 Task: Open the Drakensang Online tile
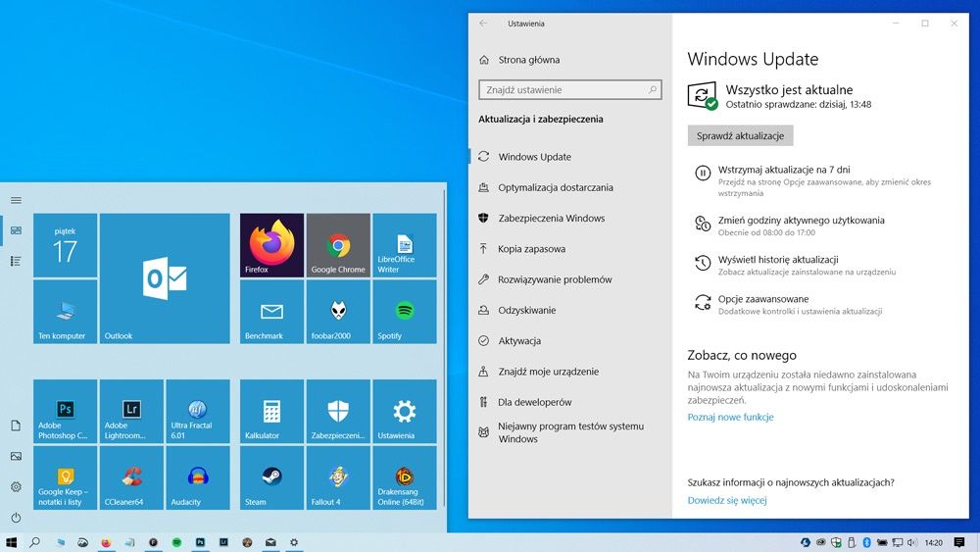(405, 477)
